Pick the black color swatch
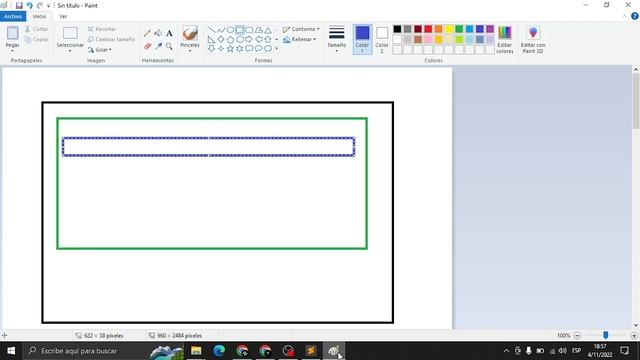Image resolution: width=640 pixels, height=360 pixels. (x=397, y=29)
